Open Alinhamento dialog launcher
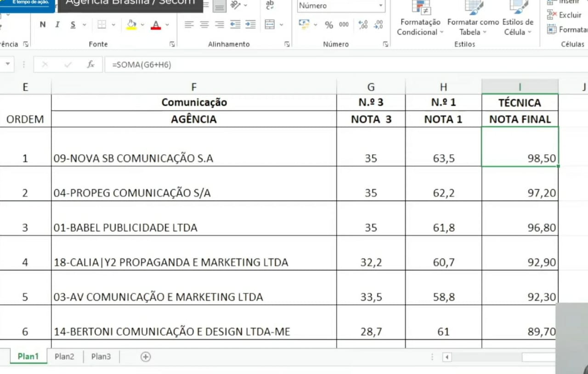This screenshot has width=588, height=374. [287, 45]
